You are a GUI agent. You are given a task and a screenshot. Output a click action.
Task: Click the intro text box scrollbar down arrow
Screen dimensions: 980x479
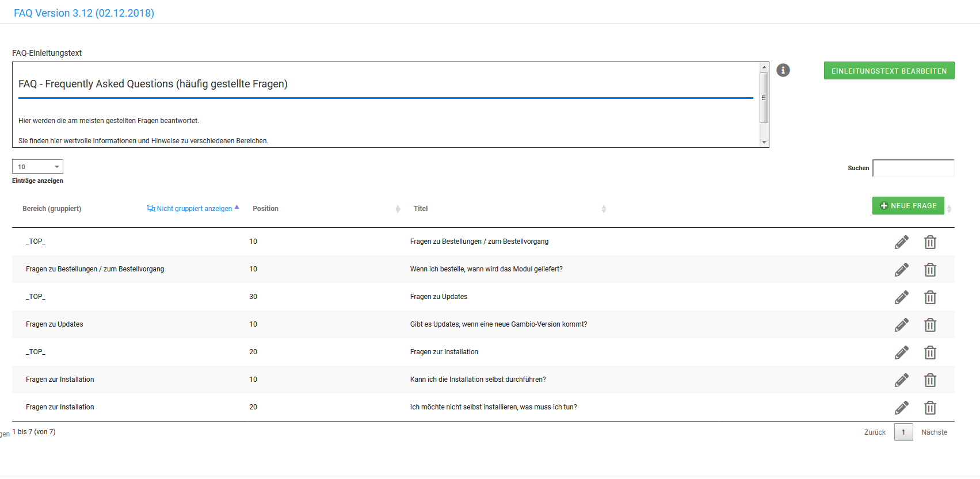click(764, 142)
